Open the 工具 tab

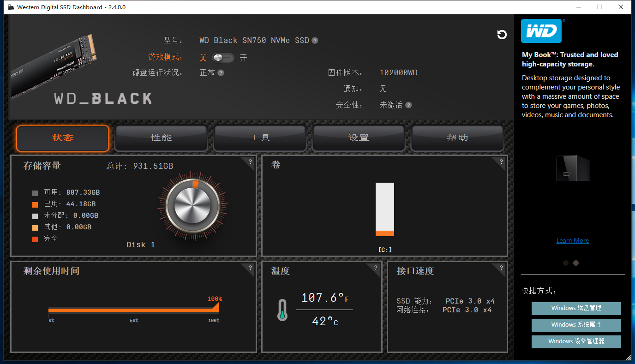coord(259,137)
